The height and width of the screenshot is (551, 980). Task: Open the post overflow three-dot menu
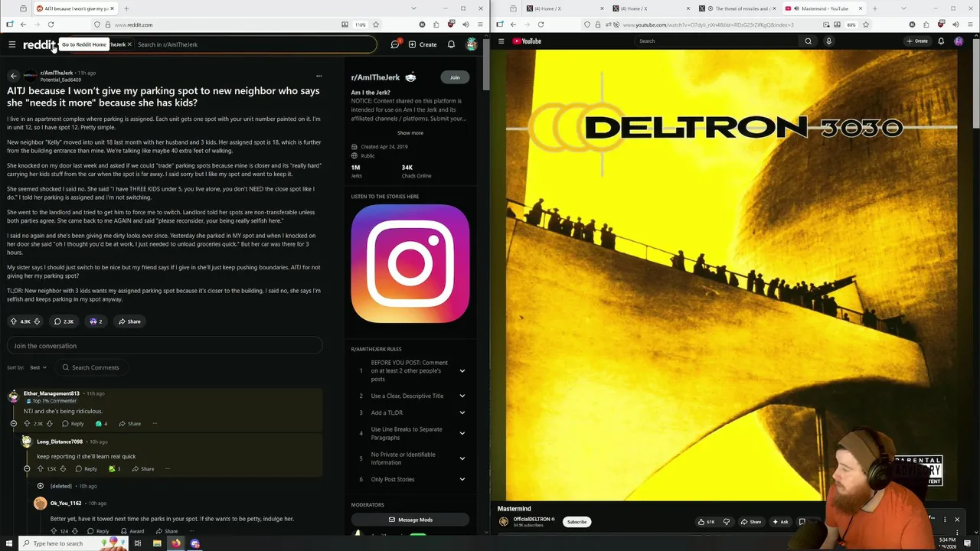point(318,76)
